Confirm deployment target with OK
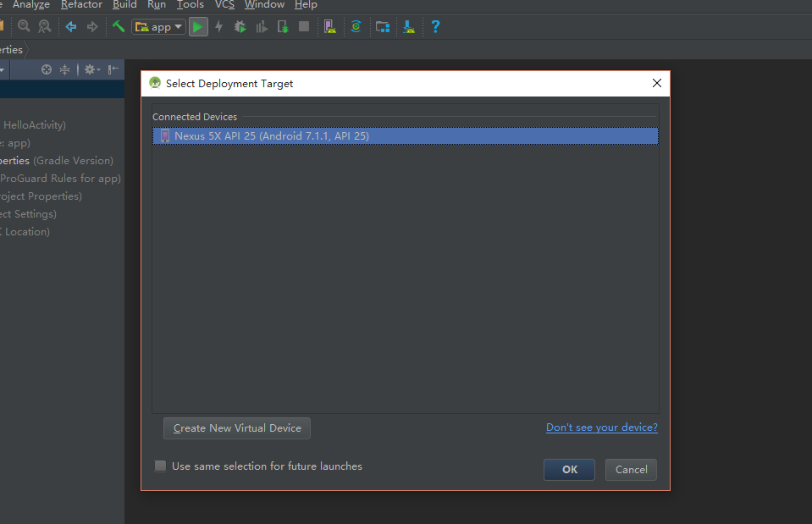The width and height of the screenshot is (812, 524). pyautogui.click(x=569, y=470)
